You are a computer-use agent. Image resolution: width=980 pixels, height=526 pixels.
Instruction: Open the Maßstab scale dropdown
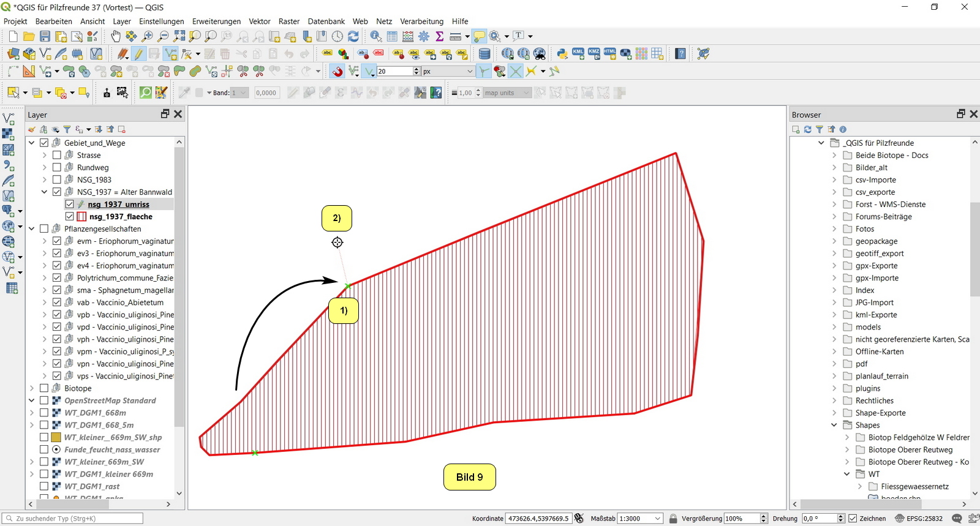click(x=658, y=518)
